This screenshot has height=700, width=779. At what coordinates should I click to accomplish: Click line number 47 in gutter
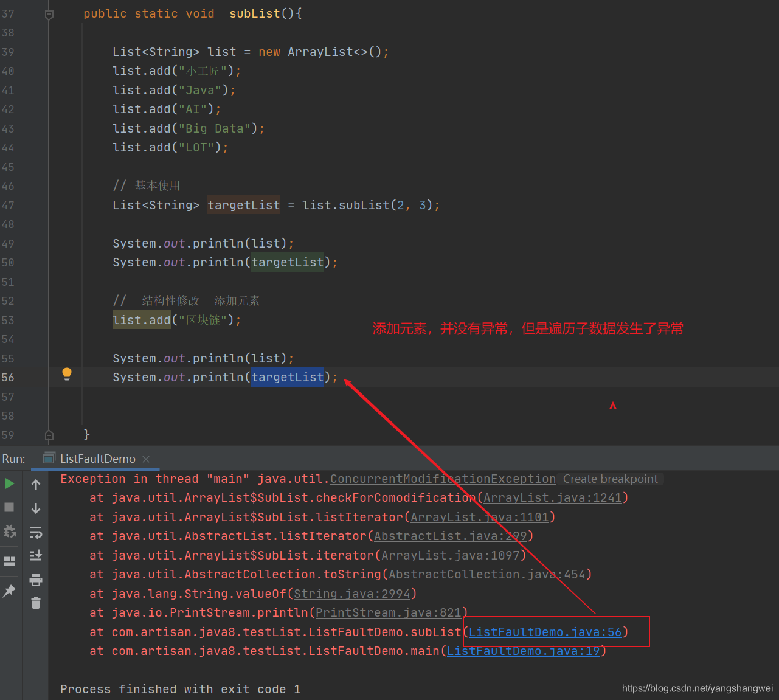[x=8, y=205]
